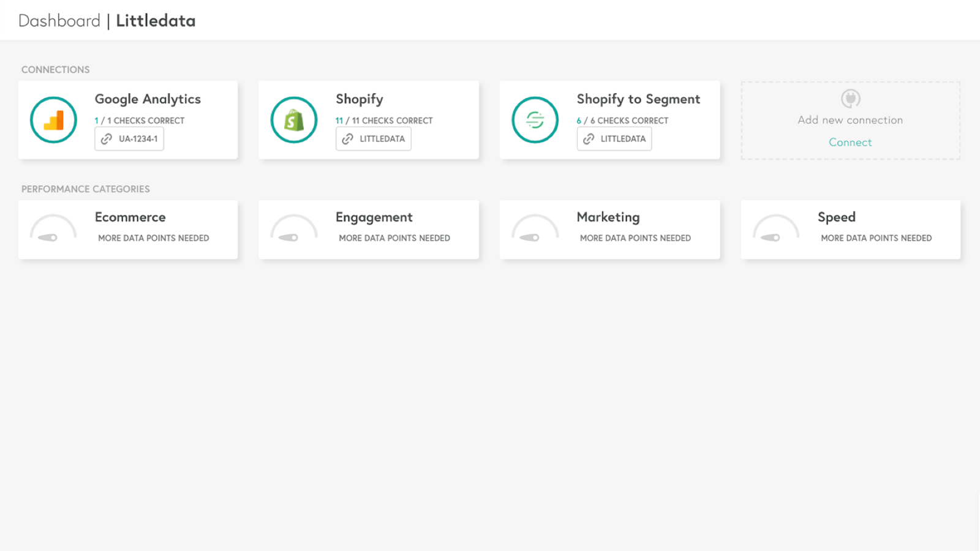The width and height of the screenshot is (980, 551).
Task: Click '6 / 6 CHECKS CORRECT' text
Action: coord(622,121)
